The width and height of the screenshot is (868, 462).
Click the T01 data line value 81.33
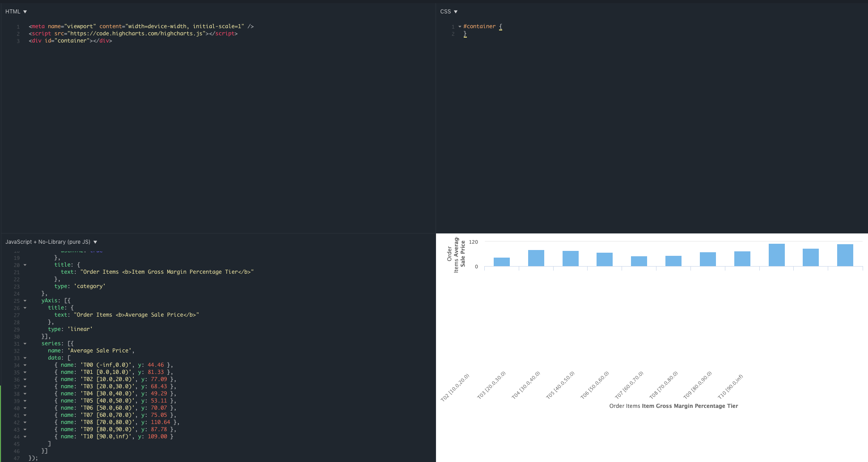click(x=156, y=372)
